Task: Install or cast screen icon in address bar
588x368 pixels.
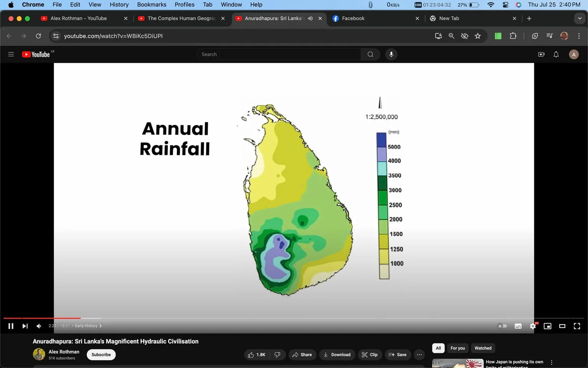Action: click(x=438, y=36)
